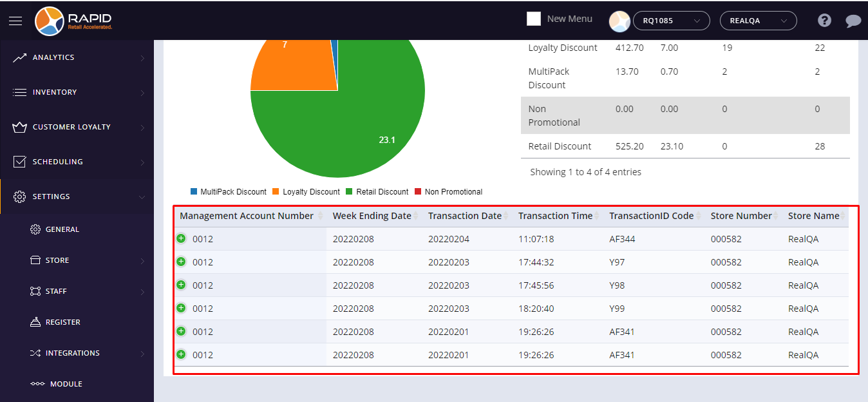
Task: Click green plus icon for transaction Y99
Action: pos(181,308)
